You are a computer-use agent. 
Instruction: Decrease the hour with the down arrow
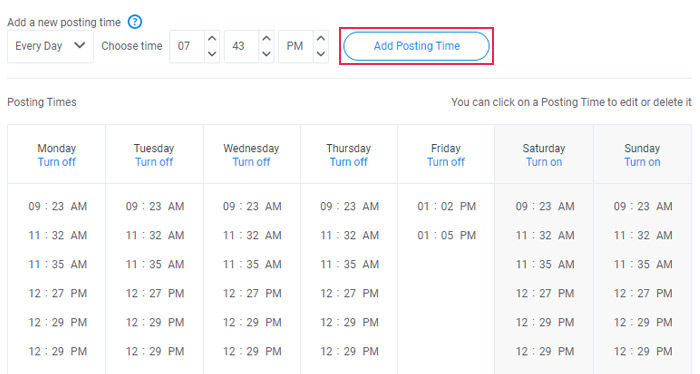(212, 54)
